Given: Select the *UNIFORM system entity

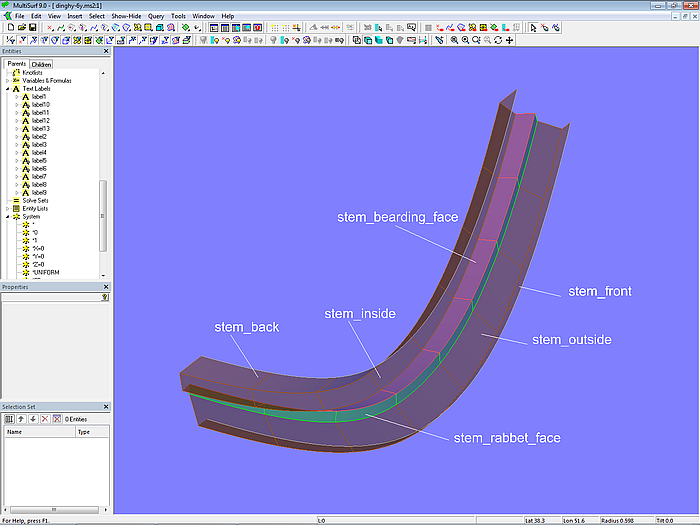Looking at the screenshot, I should coord(45,272).
